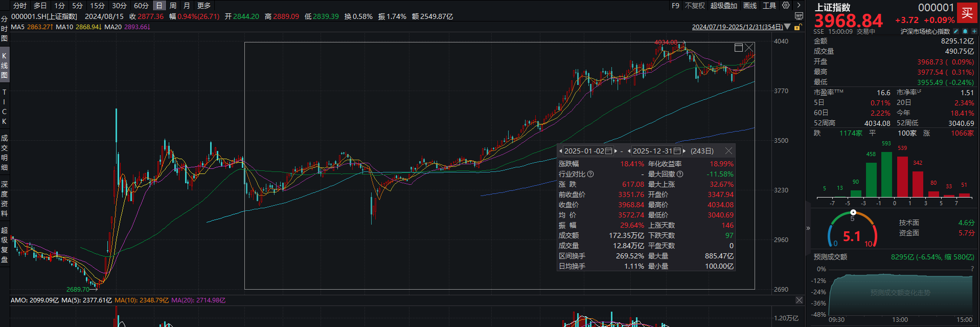Image resolution: width=980 pixels, height=327 pixels.
Task: Open the end date calendar picker icon
Action: click(677, 151)
